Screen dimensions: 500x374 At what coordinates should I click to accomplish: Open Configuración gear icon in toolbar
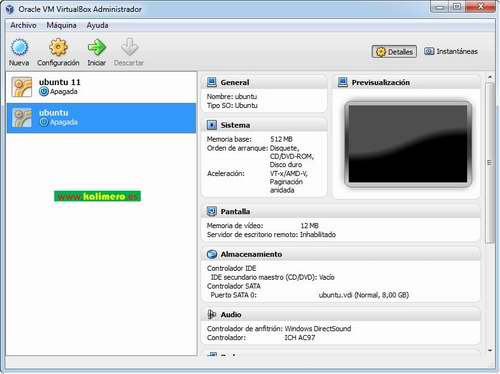point(58,47)
